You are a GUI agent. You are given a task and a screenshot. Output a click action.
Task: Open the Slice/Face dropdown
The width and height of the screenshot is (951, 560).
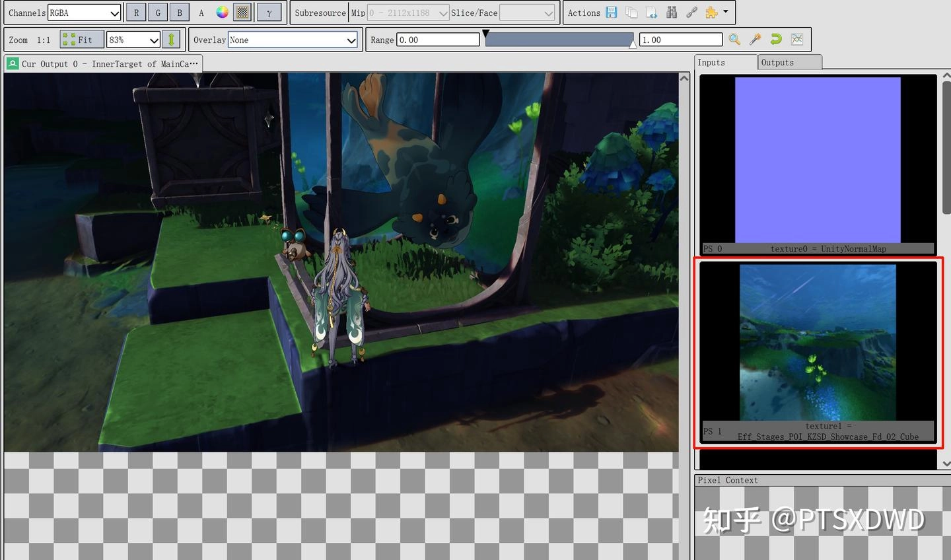point(527,13)
